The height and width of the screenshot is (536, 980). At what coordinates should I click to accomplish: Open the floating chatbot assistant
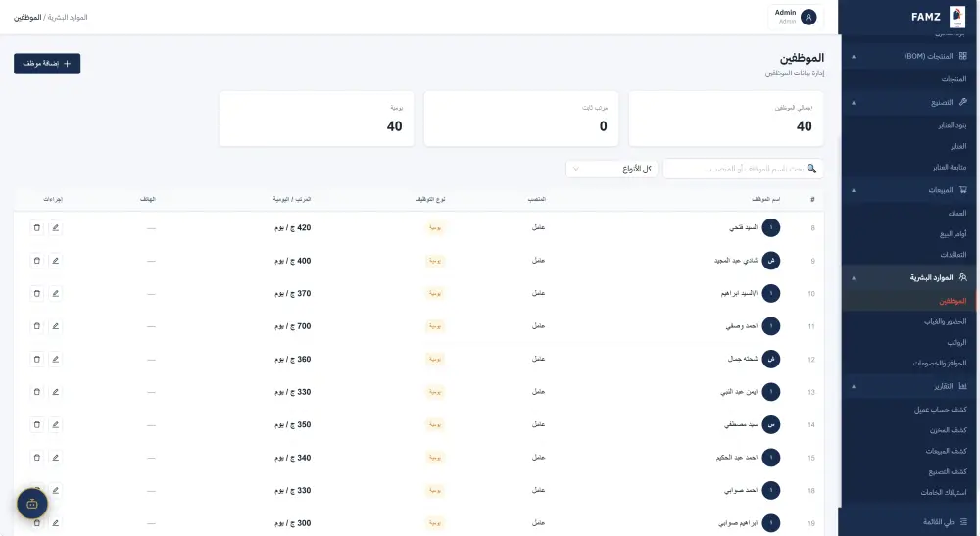click(x=32, y=504)
